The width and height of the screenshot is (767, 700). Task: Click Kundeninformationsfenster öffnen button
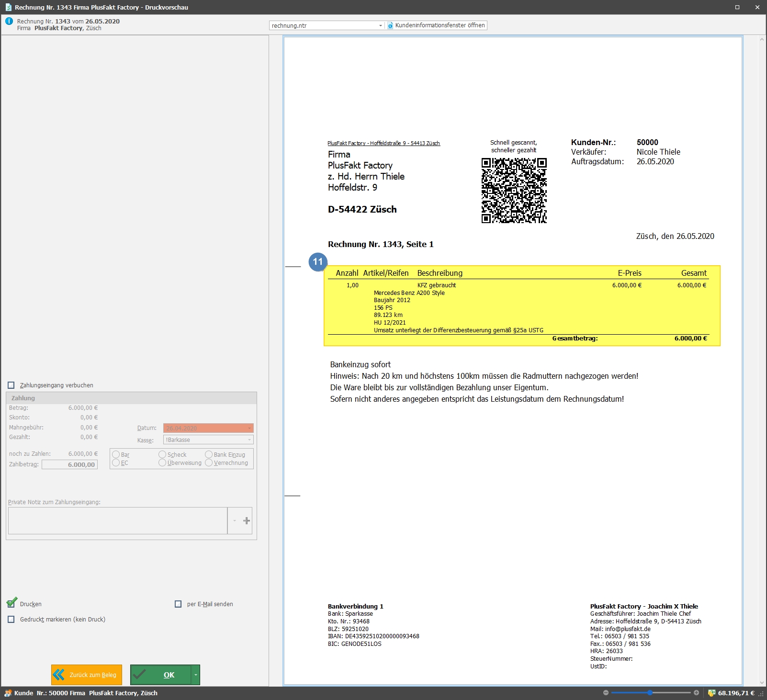[x=437, y=25]
